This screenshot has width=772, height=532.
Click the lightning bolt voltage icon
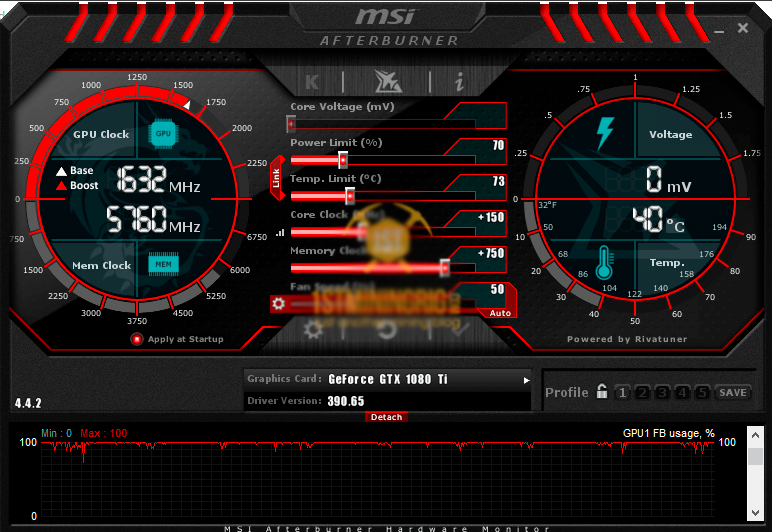(605, 133)
